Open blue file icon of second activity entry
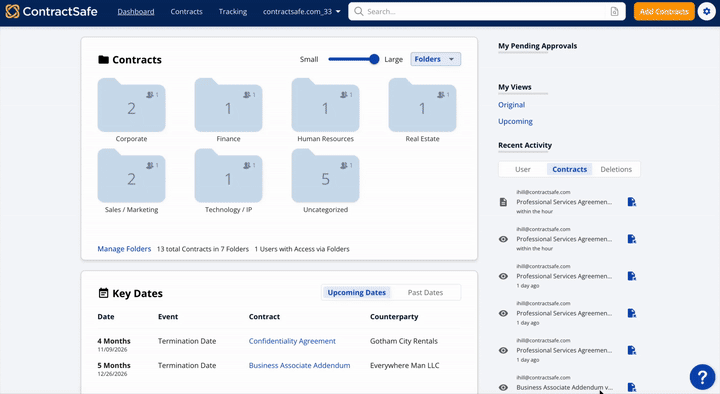720x394 pixels. click(632, 239)
